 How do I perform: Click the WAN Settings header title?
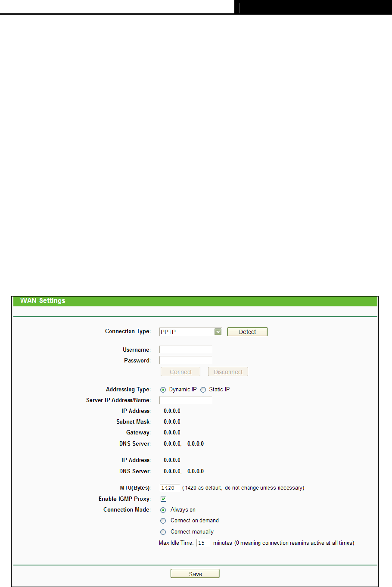tap(43, 300)
